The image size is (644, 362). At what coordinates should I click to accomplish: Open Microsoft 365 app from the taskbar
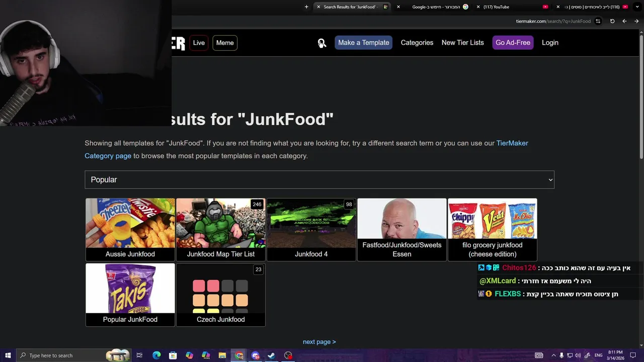(x=206, y=355)
